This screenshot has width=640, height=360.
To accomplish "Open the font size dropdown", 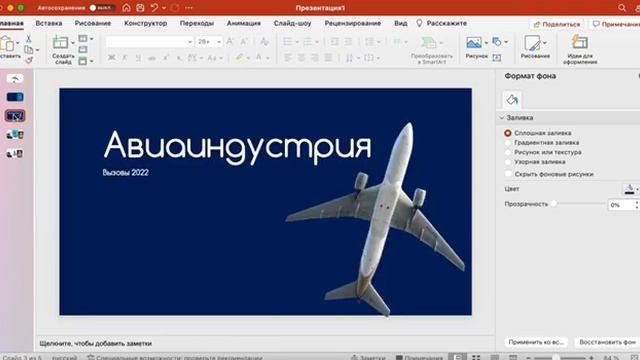I will (219, 42).
